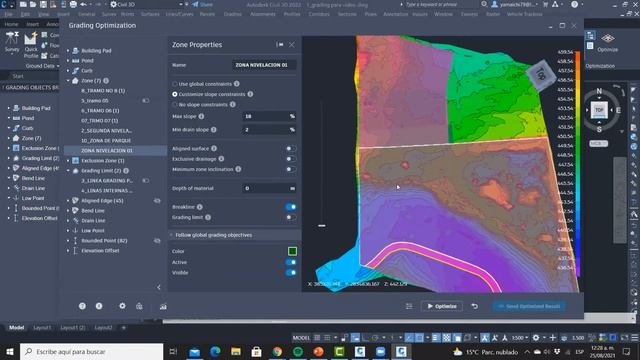640x360 pixels.
Task: Open File Explorer from the taskbar
Action: pos(236,351)
